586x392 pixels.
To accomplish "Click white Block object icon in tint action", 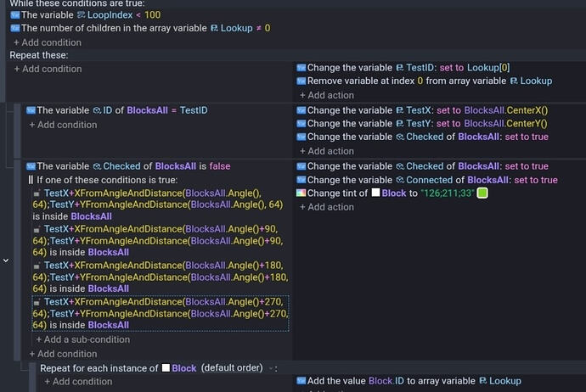I will 375,193.
